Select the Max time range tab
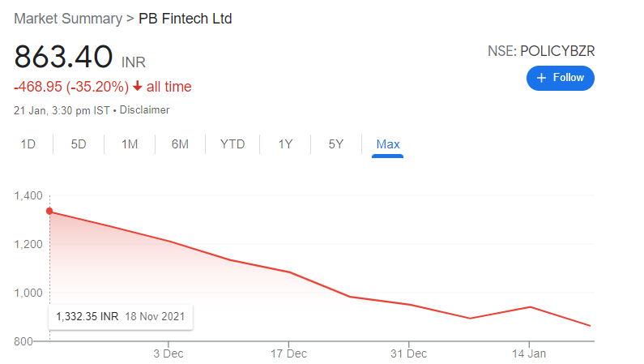The height and width of the screenshot is (364, 644). click(x=388, y=144)
